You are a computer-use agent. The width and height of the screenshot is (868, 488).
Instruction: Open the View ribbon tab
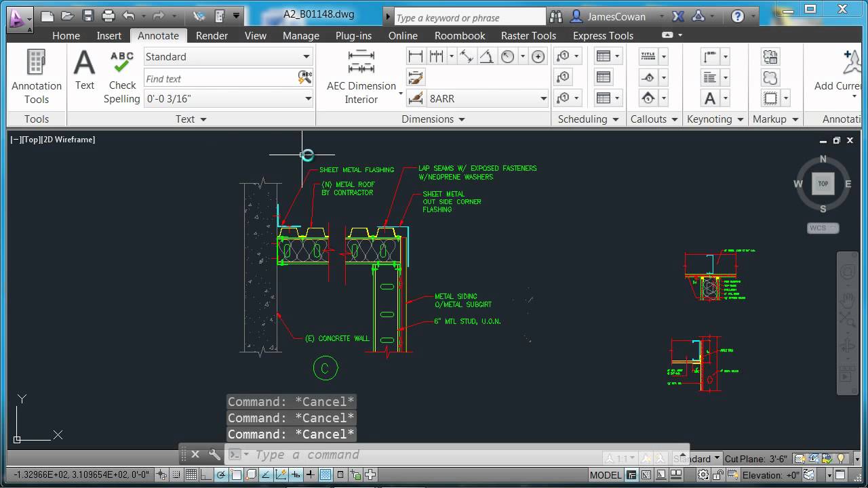tap(256, 36)
